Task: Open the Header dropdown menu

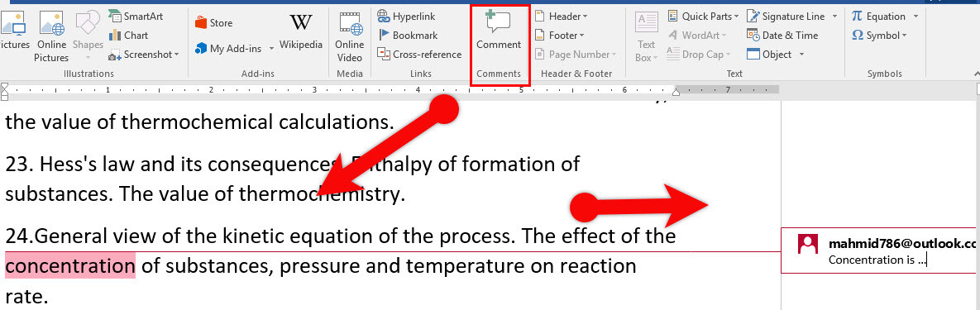Action: (561, 17)
